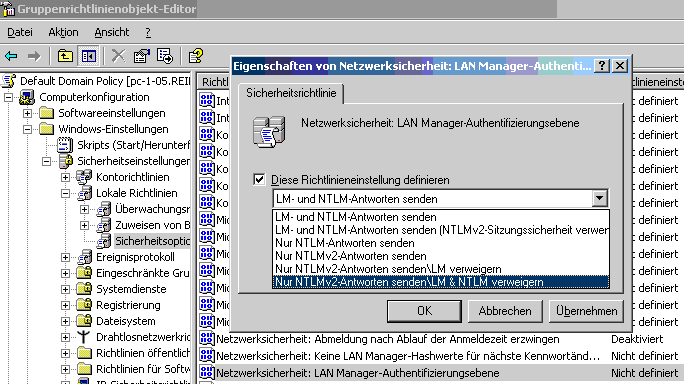Viewport: 684px width, 384px height.
Task: Click the policy icon of Abmeldung nach Ablauf row
Action: pos(207,339)
